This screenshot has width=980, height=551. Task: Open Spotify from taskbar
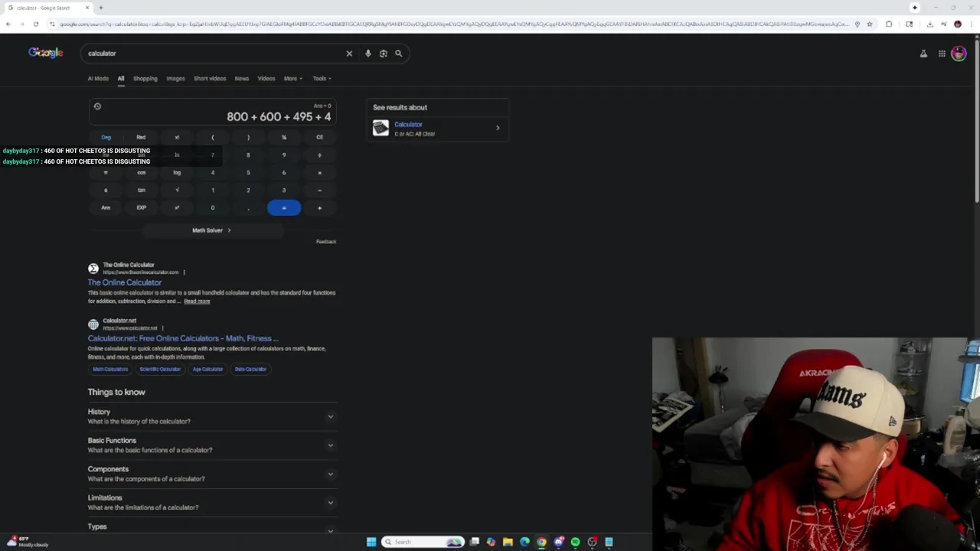pyautogui.click(x=575, y=542)
